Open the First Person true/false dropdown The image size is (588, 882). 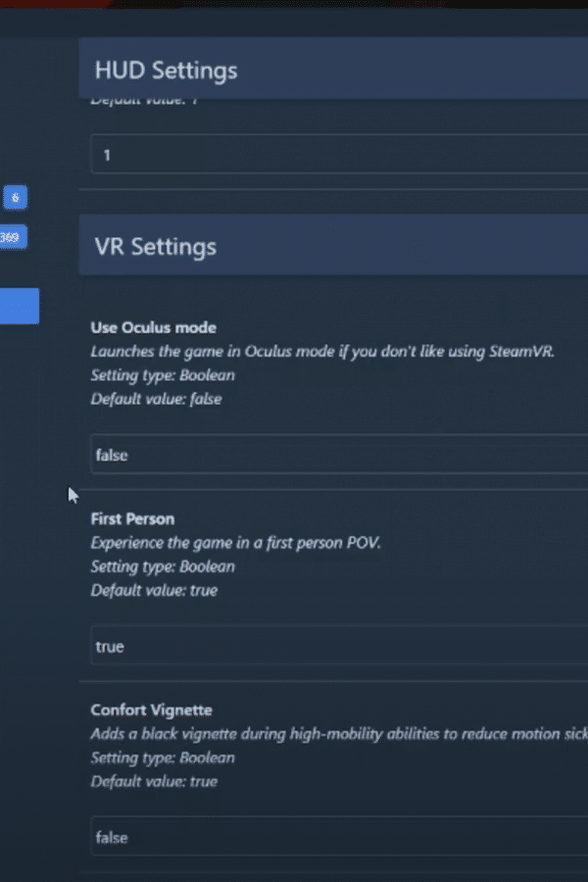339,646
